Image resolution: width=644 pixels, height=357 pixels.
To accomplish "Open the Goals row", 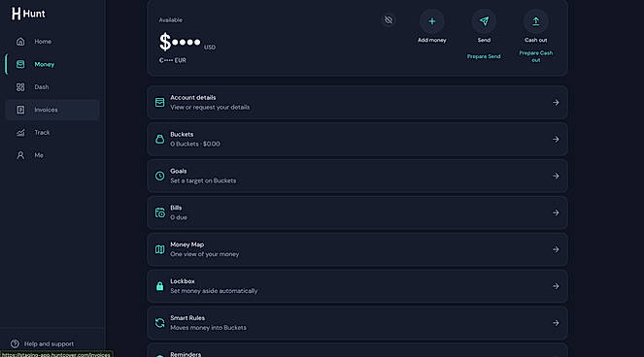I will (x=357, y=176).
